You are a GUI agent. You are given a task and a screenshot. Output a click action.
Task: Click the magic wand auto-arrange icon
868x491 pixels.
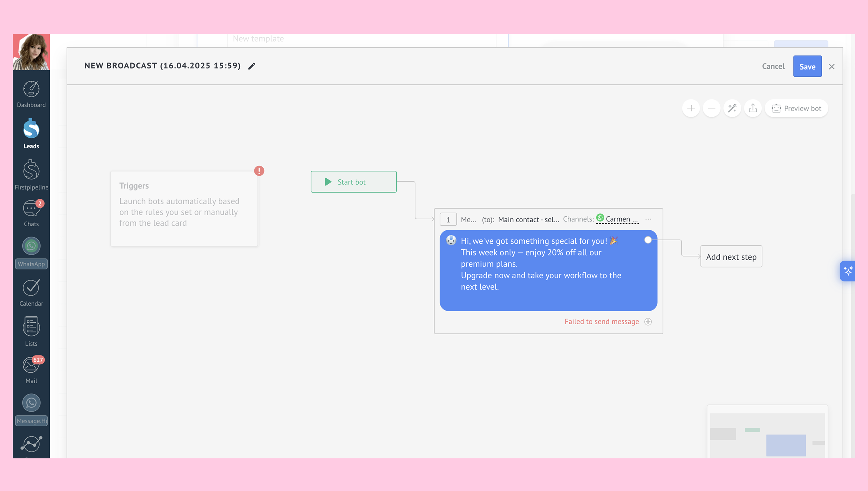coord(732,108)
